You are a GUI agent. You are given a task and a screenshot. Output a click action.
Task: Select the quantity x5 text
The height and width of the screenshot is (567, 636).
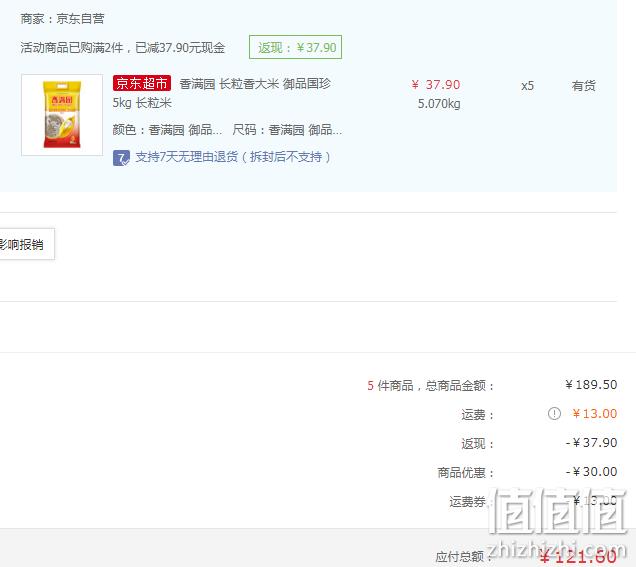tap(527, 86)
